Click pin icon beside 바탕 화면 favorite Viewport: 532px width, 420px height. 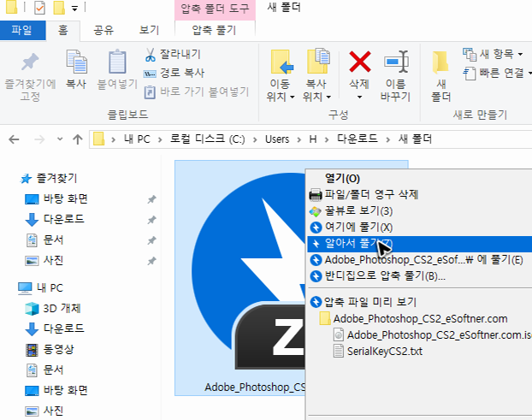pos(151,199)
